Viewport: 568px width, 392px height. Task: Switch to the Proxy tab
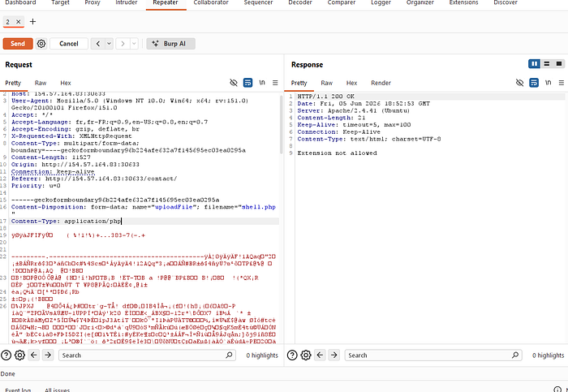(92, 3)
